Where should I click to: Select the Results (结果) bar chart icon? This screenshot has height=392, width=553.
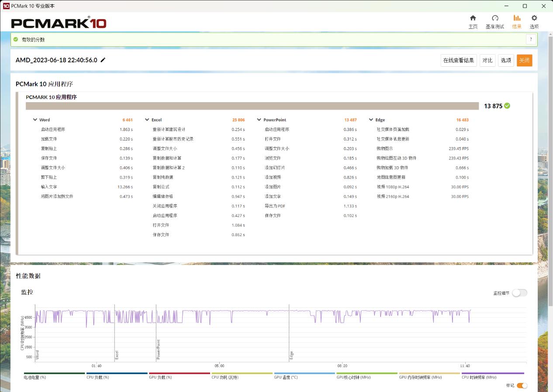coord(517,18)
